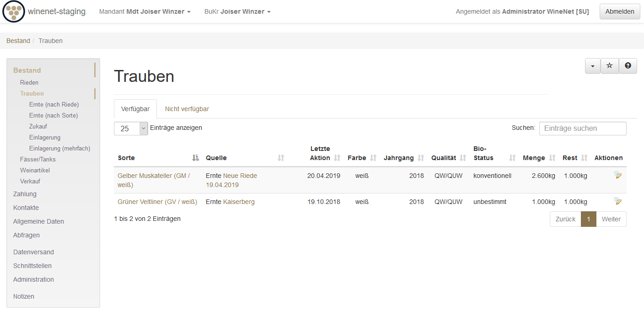Viewport: 644px width, 311px height.
Task: Open the Kaiserberg source link
Action: 239,202
